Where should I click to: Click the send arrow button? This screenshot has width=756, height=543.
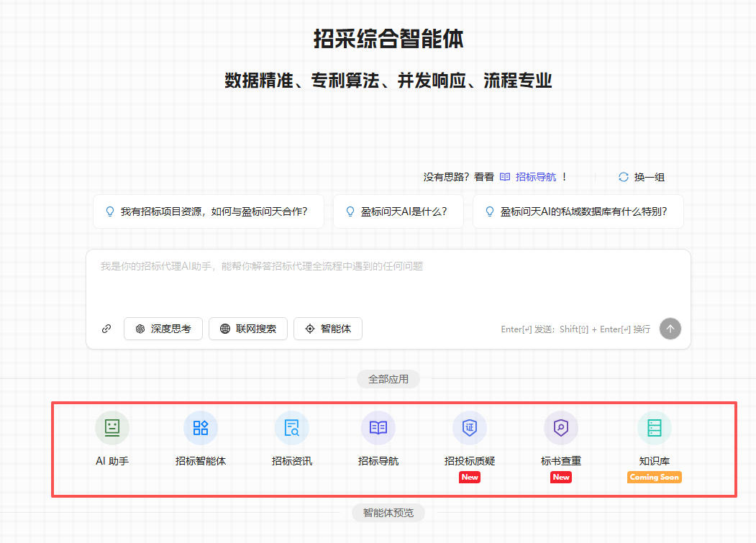[x=670, y=329]
